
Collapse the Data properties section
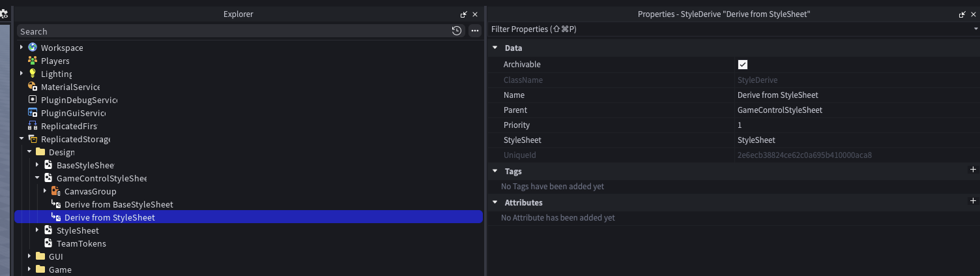(x=495, y=48)
